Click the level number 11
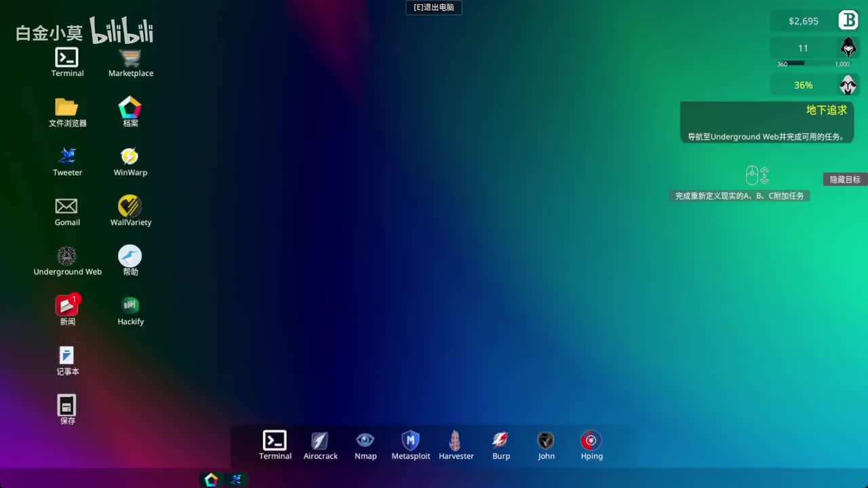 click(x=803, y=48)
